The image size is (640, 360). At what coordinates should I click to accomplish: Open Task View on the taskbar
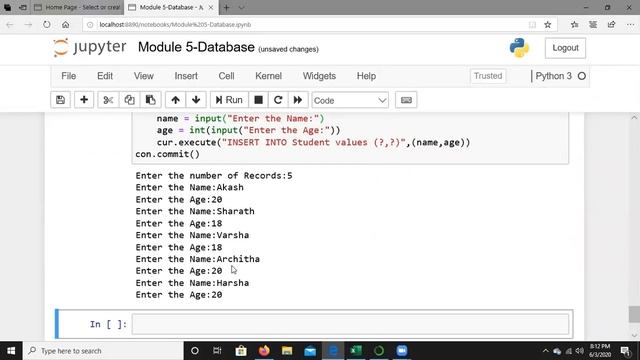coord(217,351)
